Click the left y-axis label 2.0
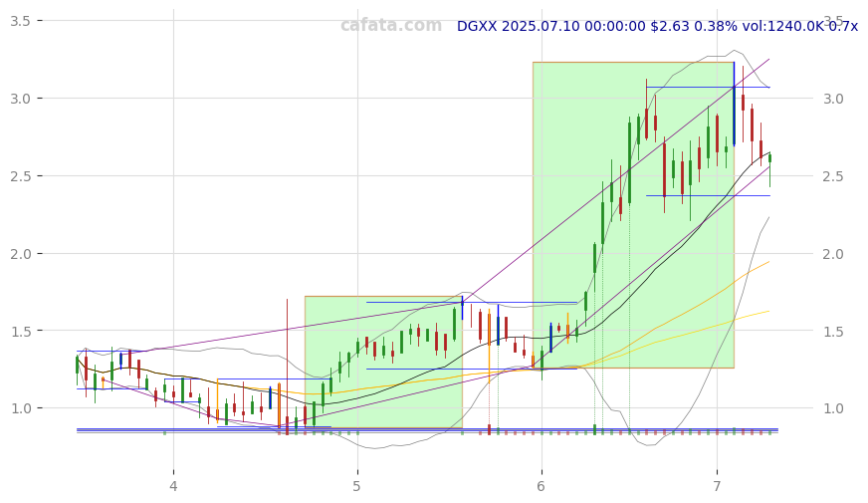 [19, 254]
